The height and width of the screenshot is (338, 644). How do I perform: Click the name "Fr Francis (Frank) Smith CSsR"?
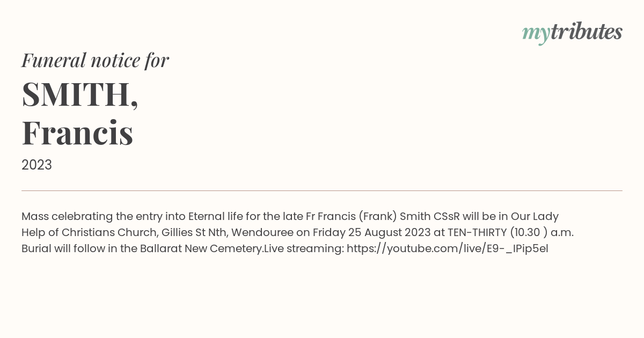point(383,216)
